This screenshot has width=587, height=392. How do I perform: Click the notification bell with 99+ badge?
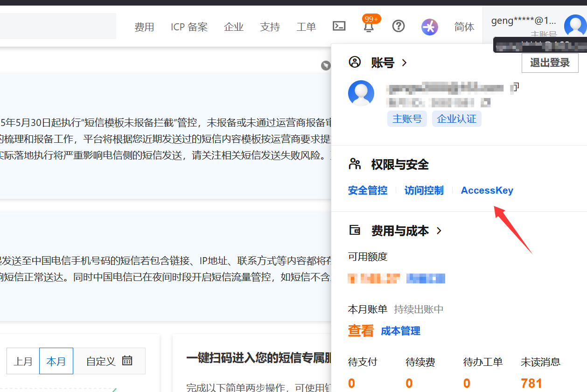pyautogui.click(x=369, y=27)
